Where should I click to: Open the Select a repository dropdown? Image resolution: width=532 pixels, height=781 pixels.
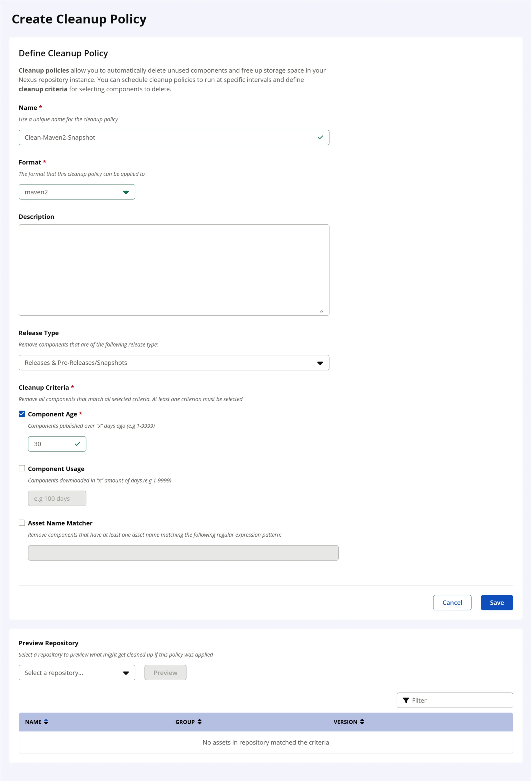click(x=77, y=673)
